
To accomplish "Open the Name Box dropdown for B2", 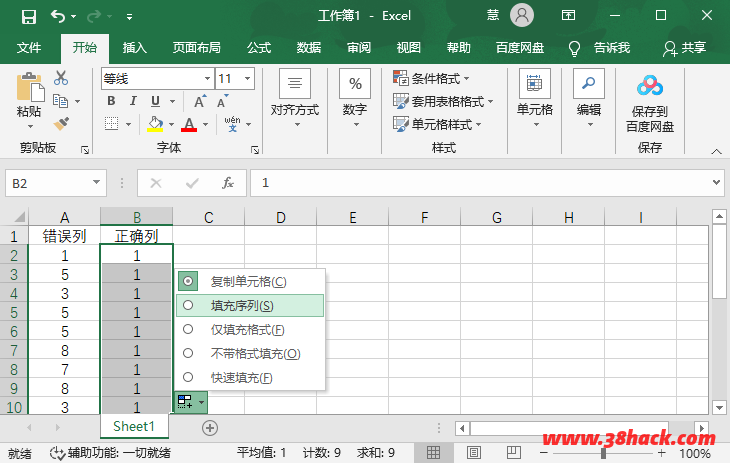I will [97, 183].
